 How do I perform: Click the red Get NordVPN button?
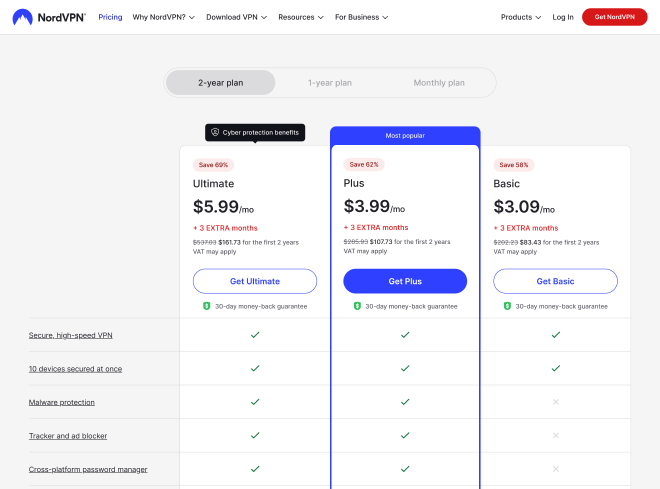coord(615,17)
